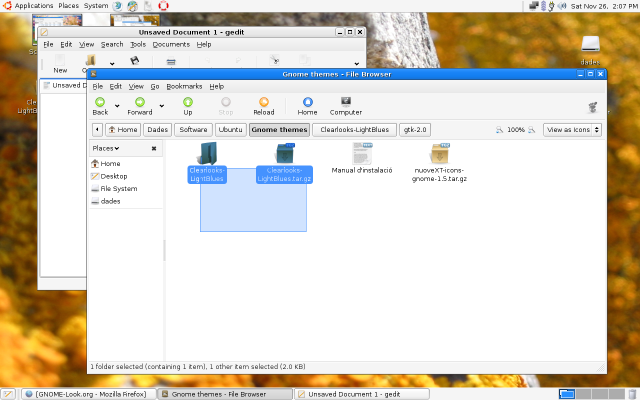Open the System panel menu

pyautogui.click(x=96, y=6)
